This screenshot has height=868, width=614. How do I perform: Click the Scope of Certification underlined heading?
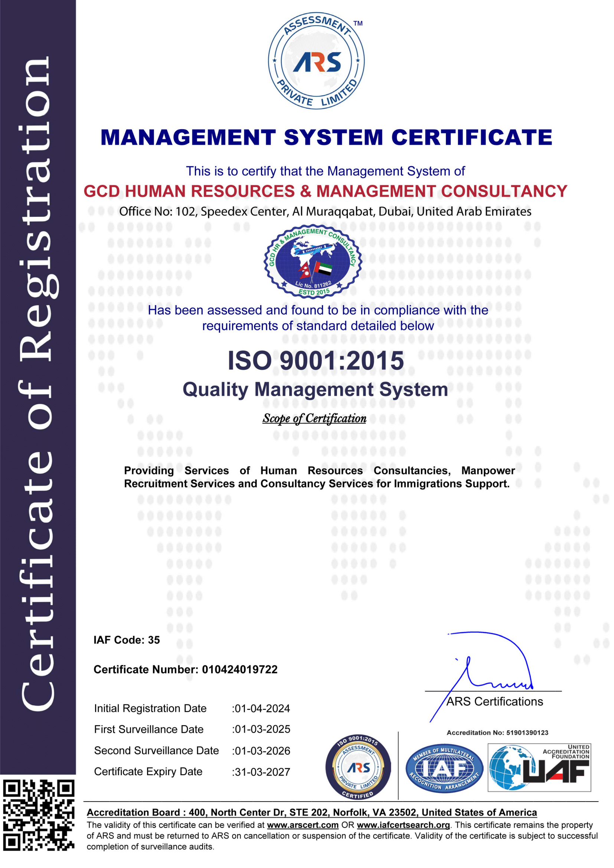click(314, 418)
